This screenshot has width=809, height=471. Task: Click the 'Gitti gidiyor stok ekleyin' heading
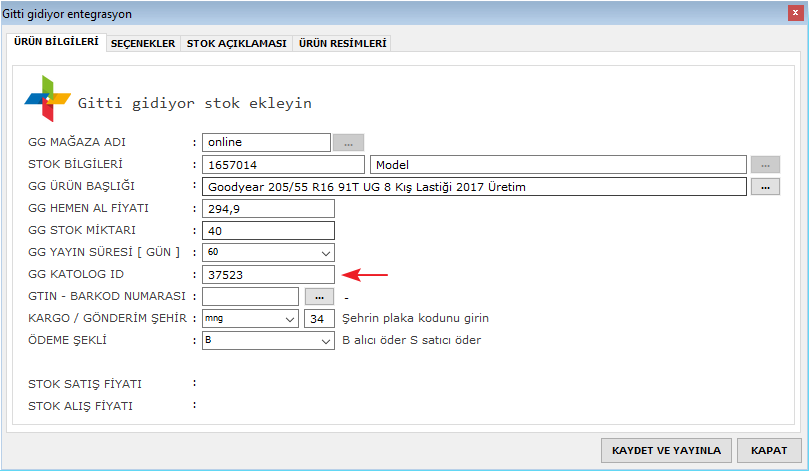click(195, 103)
